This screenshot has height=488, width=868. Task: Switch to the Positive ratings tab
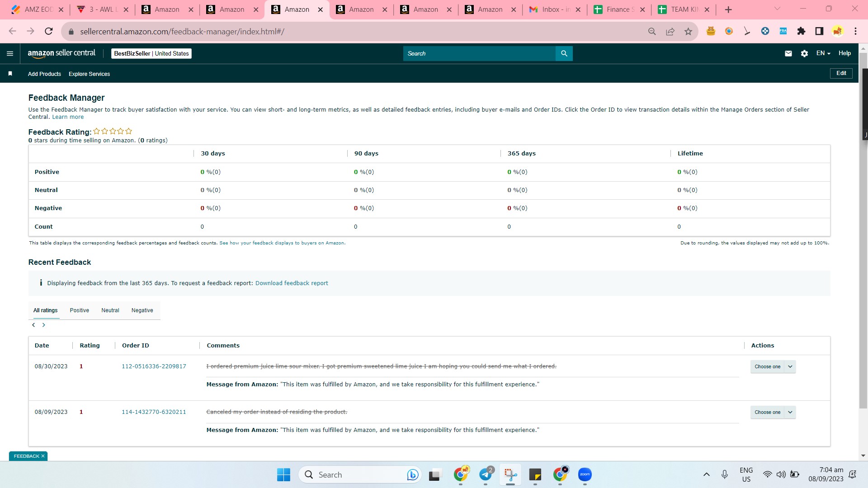(79, 310)
